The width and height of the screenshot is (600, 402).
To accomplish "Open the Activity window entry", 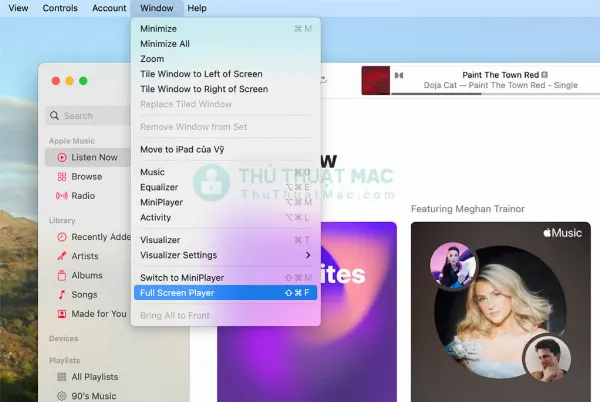I will click(225, 217).
